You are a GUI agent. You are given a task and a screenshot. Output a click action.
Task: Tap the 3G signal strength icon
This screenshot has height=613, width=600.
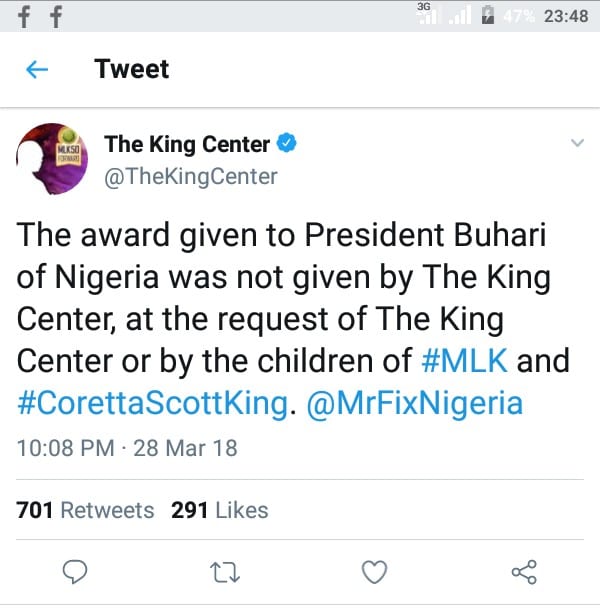429,15
